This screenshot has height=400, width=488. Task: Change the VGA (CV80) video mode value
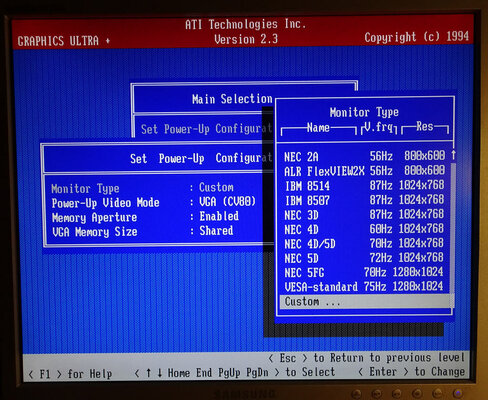(227, 202)
